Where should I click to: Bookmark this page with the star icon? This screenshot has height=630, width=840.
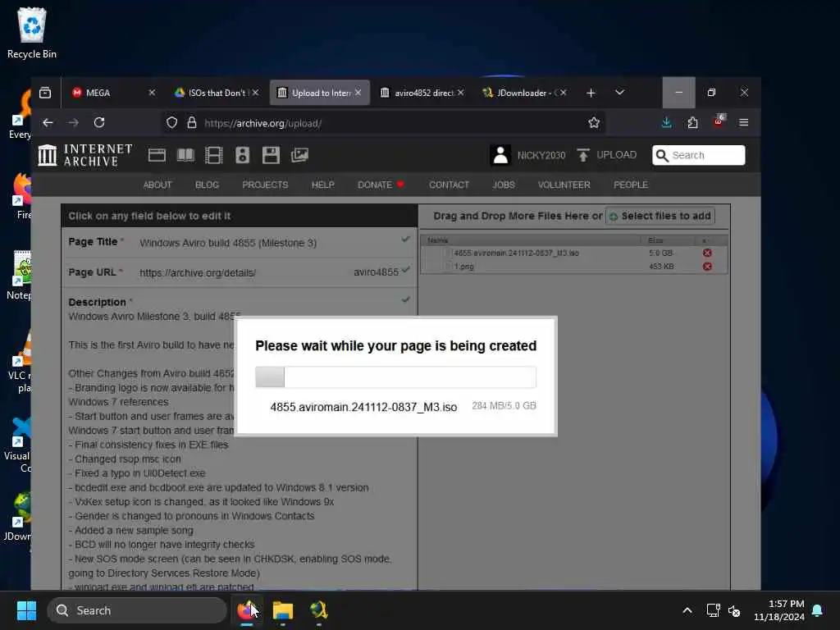594,123
